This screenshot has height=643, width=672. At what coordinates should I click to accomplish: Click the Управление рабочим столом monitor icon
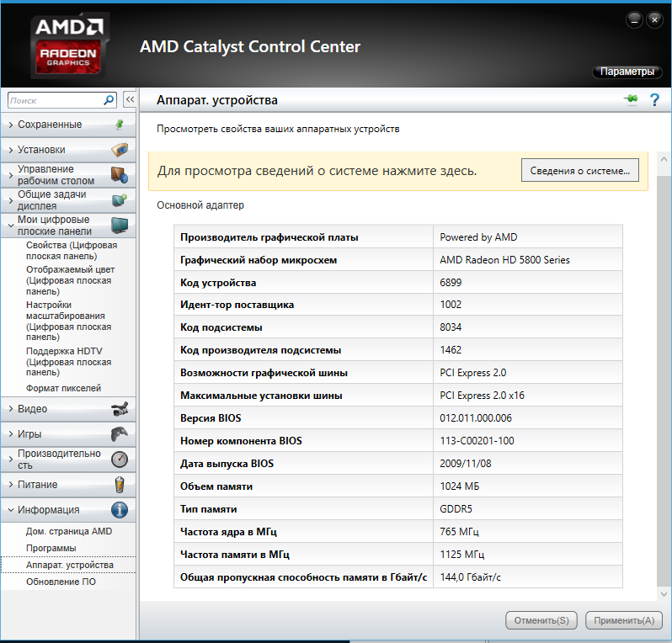[120, 175]
